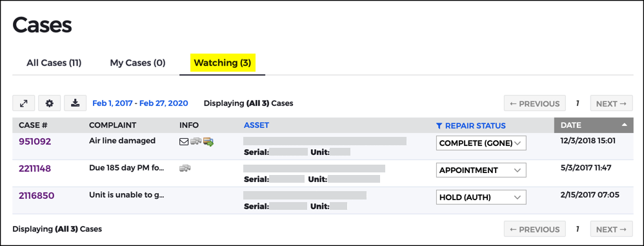
Task: Open the COMPLETE (GONE) status dropdown
Action: [481, 143]
